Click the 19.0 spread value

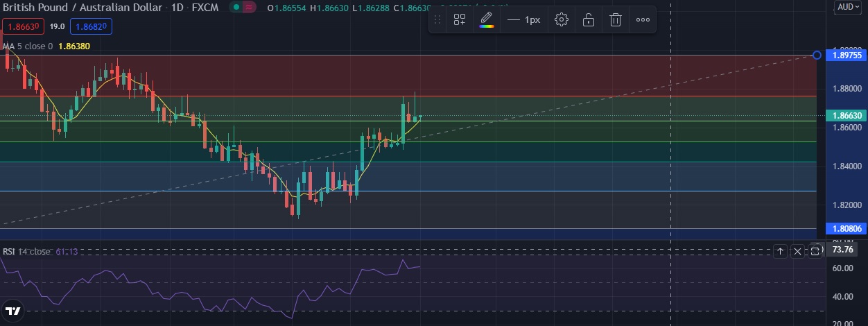[57, 27]
